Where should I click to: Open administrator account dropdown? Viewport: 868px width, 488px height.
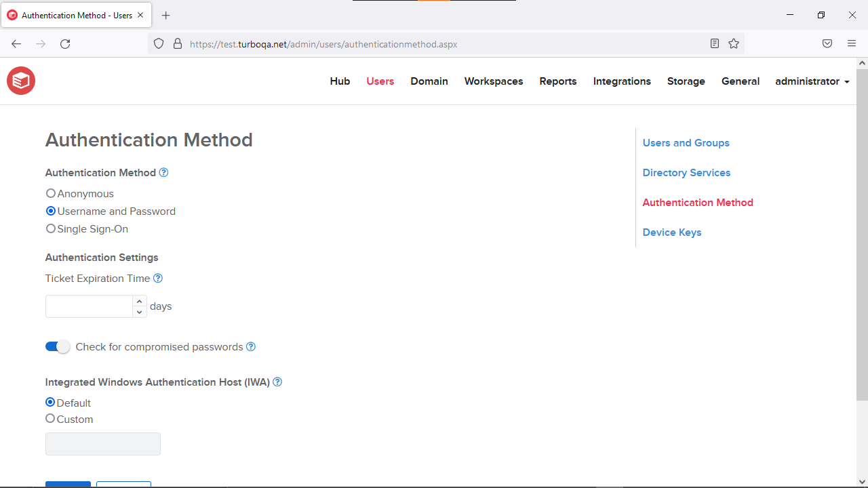pos(812,81)
